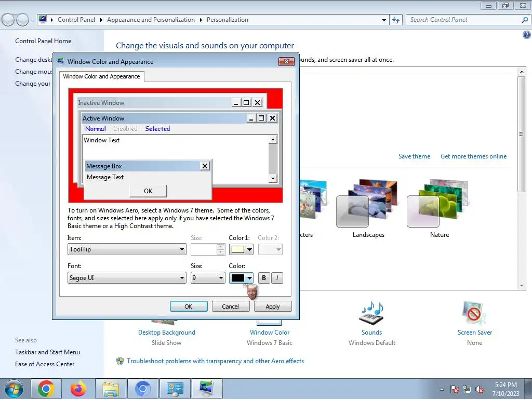
Task: Open Windows Explorer from the taskbar
Action: coord(111,389)
